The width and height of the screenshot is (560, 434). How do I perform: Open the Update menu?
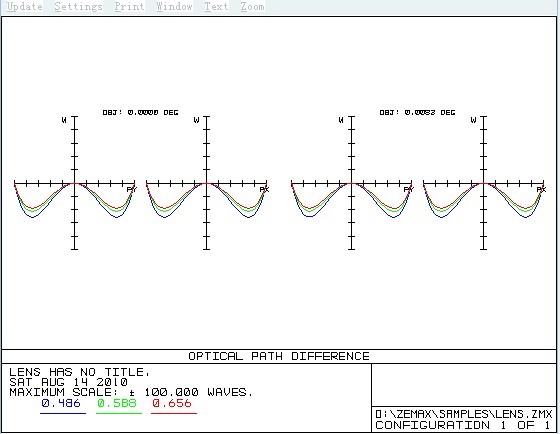[25, 7]
